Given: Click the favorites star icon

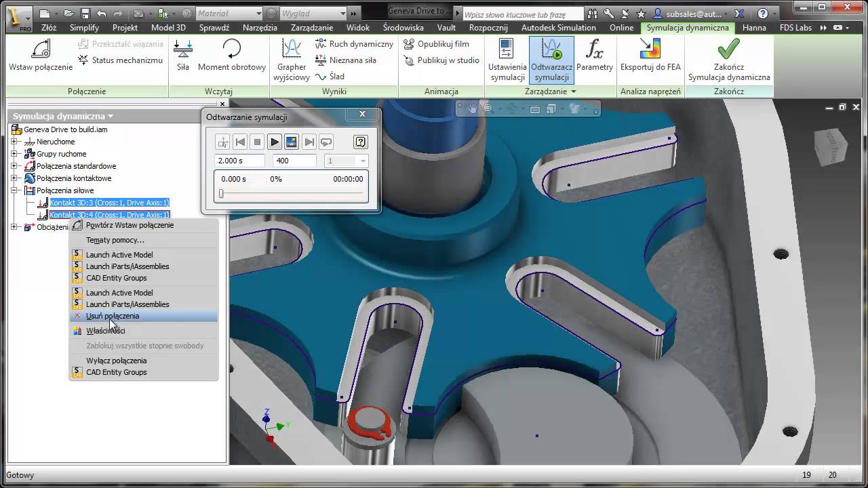Looking at the screenshot, I should tap(641, 14).
